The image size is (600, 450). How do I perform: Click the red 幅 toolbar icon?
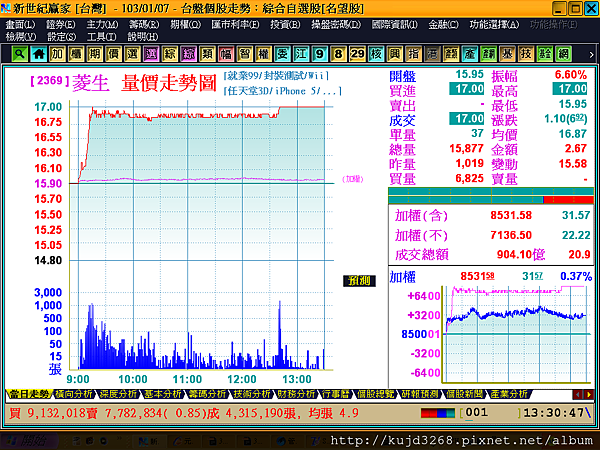(x=226, y=54)
